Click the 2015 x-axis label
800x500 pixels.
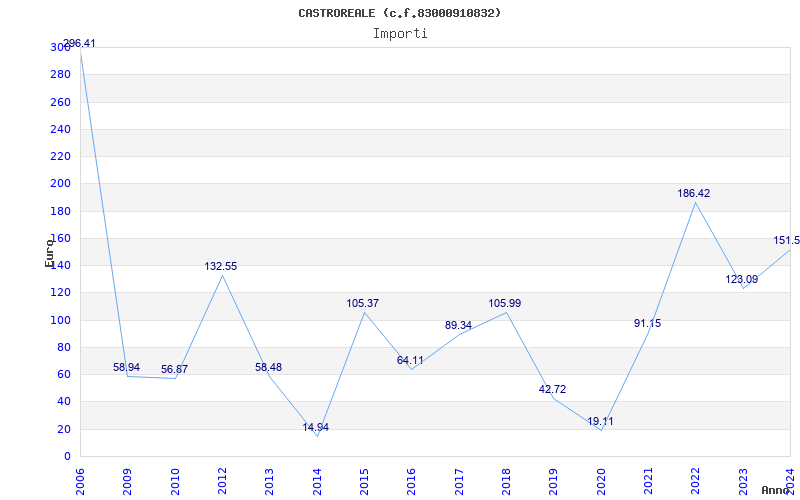pyautogui.click(x=364, y=482)
